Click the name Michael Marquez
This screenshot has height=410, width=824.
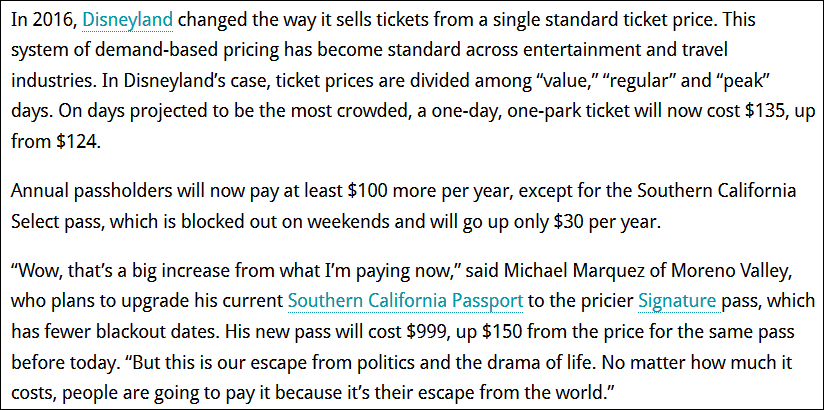click(x=570, y=271)
